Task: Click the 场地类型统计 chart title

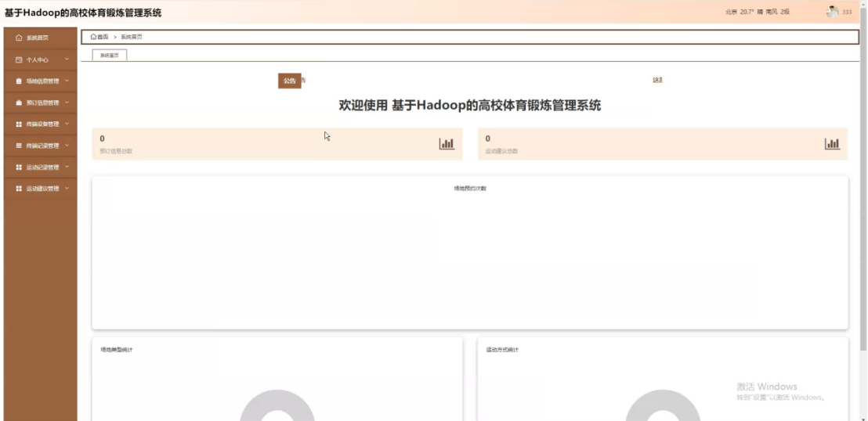Action: [x=116, y=350]
